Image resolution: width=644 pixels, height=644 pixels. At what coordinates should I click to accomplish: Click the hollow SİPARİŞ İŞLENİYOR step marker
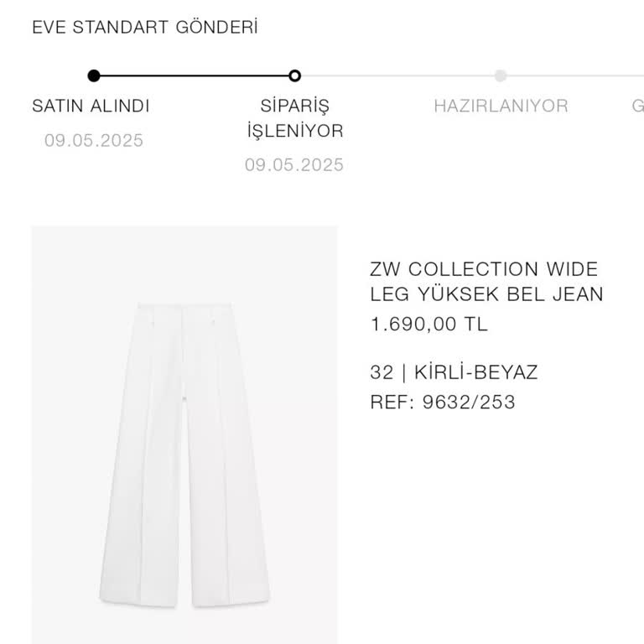point(294,75)
